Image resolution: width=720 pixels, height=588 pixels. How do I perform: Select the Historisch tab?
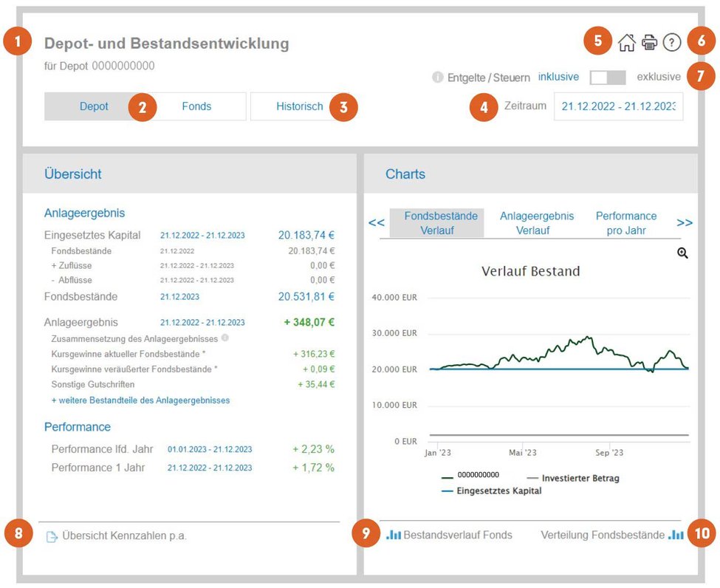(299, 106)
